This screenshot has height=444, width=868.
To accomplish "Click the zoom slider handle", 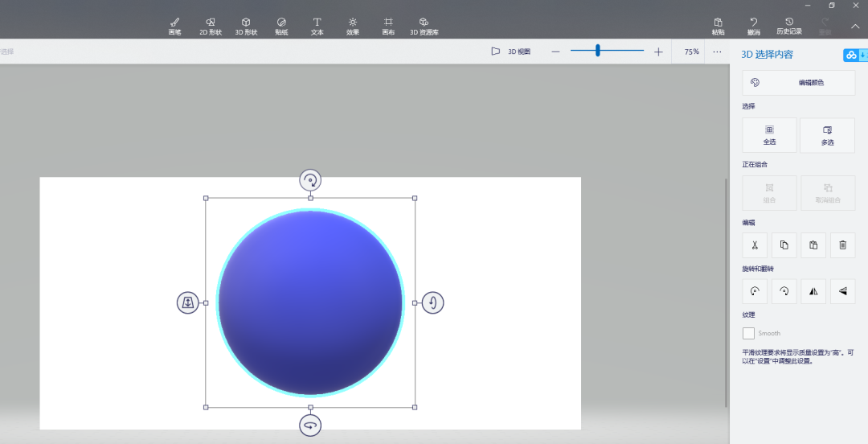I will click(597, 51).
